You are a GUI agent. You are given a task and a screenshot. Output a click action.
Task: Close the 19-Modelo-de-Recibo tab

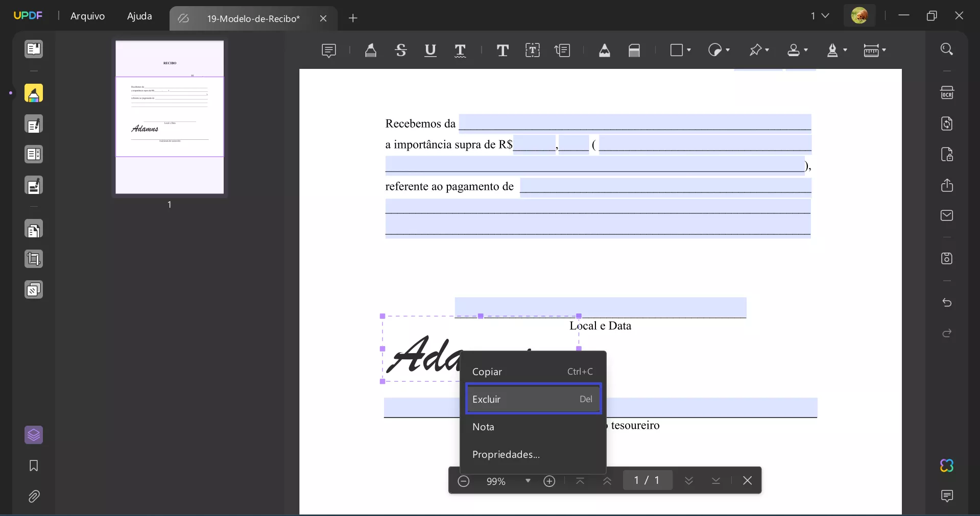(323, 18)
